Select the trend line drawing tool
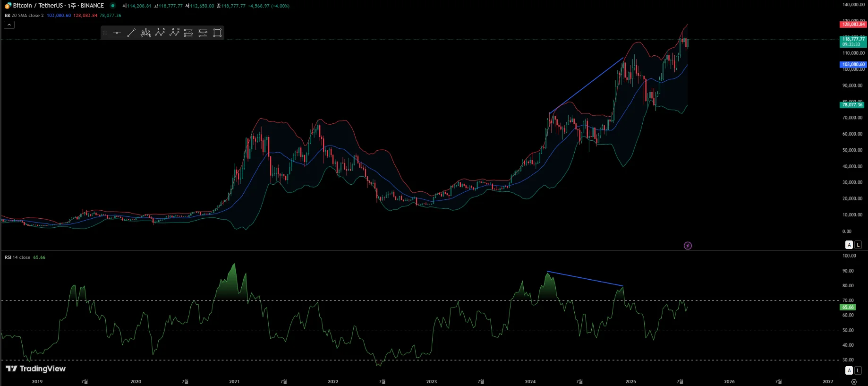Screen dimensions: 868x386 click(131, 33)
